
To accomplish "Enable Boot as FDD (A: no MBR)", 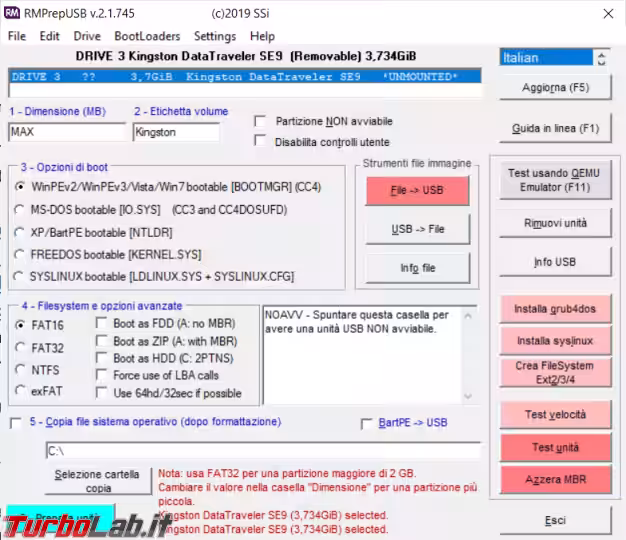I will 101,323.
